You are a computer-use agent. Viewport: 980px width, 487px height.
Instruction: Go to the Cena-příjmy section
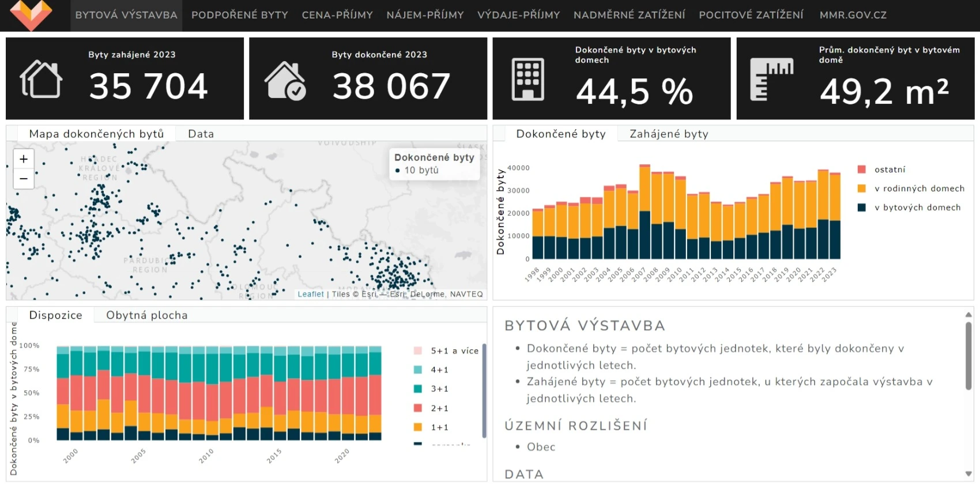point(337,15)
